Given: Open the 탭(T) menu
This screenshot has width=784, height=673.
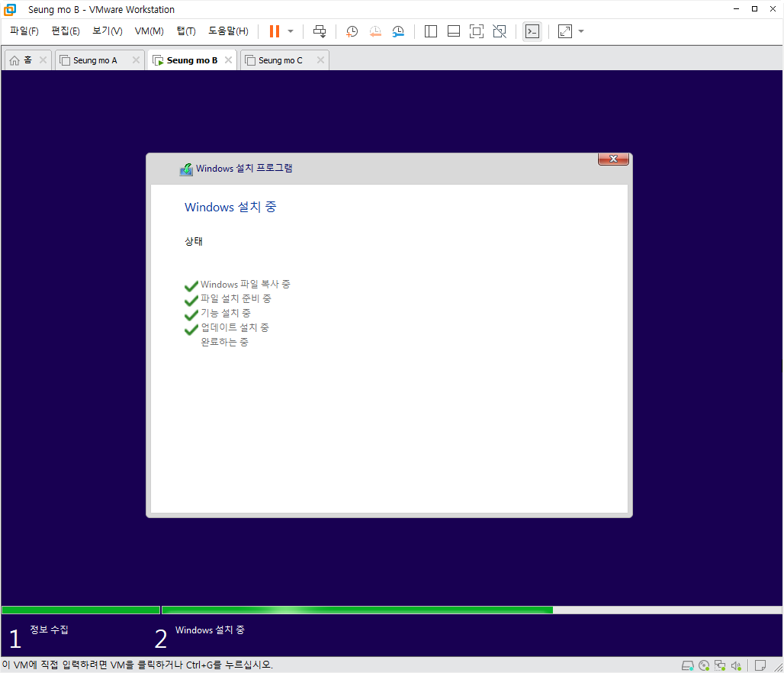Looking at the screenshot, I should [186, 31].
